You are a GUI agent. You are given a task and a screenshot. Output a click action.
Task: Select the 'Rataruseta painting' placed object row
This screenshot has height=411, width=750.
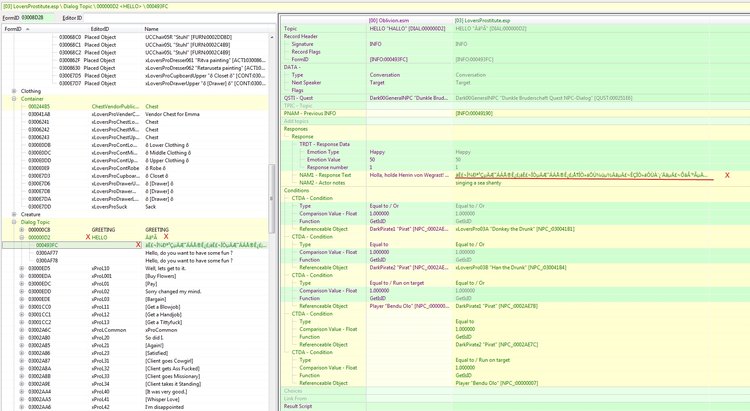click(135, 68)
